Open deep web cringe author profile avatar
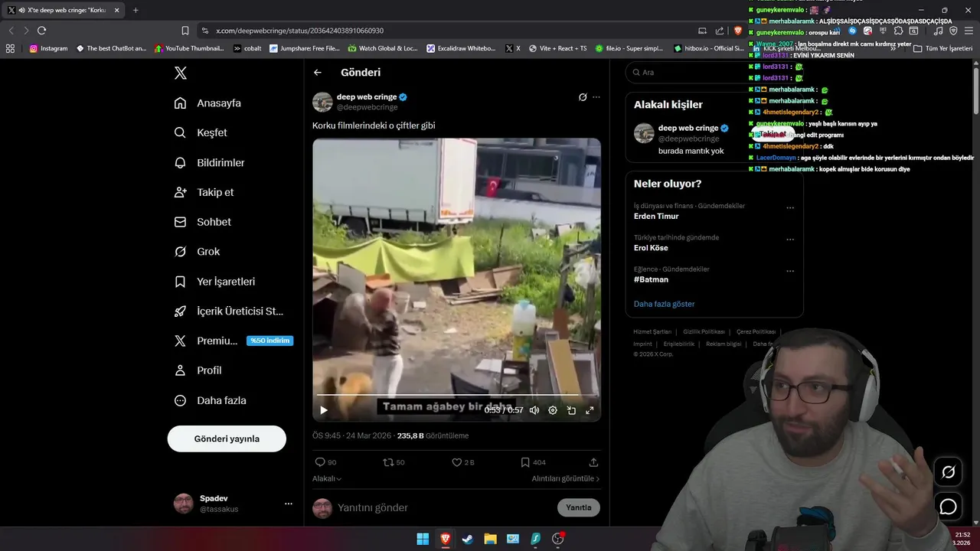The image size is (980, 551). [322, 102]
